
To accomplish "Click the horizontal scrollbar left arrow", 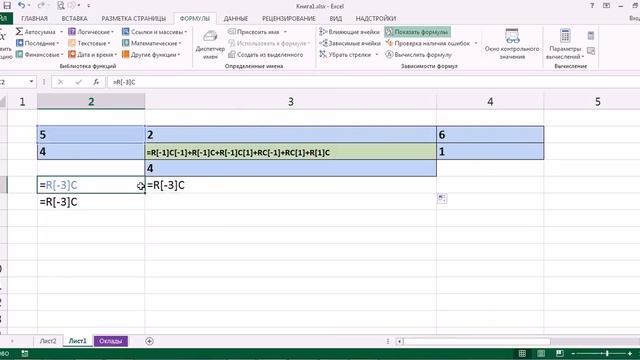I will point(400,341).
